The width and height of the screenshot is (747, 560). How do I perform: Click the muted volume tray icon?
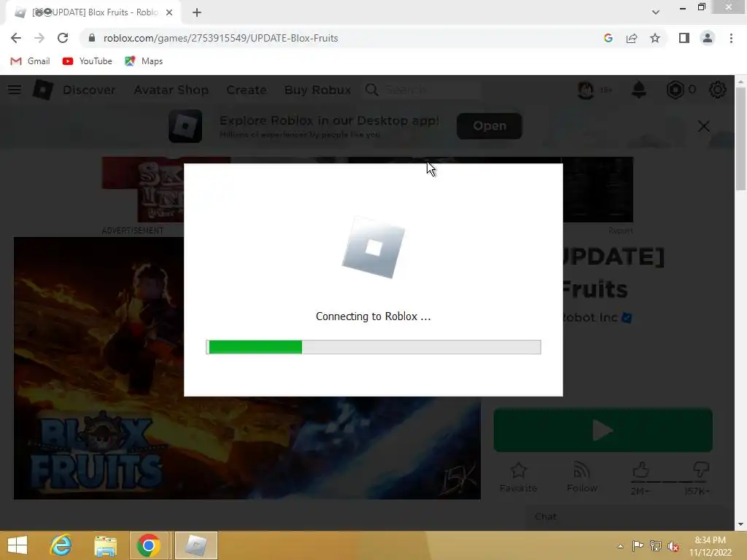673,546
